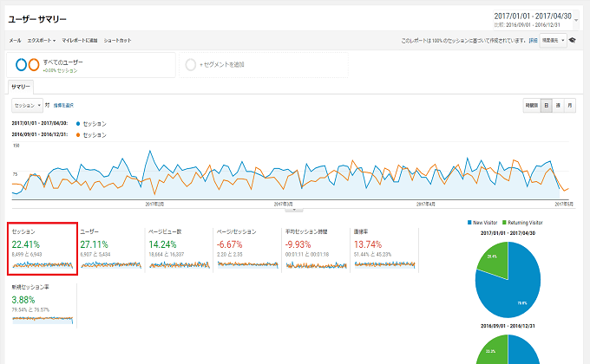The width and height of the screenshot is (590, 364).
Task: Click the 平均セッション時間 -9.93% sparkline
Action: [317, 265]
